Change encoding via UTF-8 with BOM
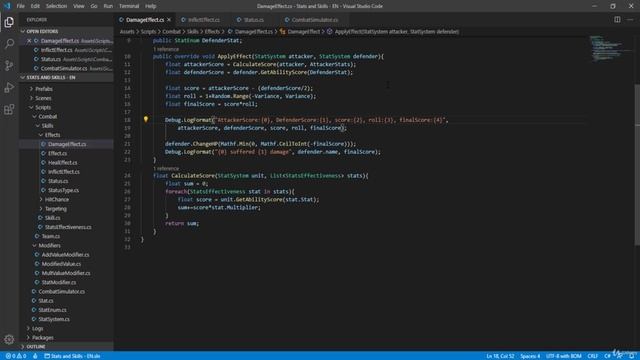This screenshot has height=360, width=640. point(563,356)
